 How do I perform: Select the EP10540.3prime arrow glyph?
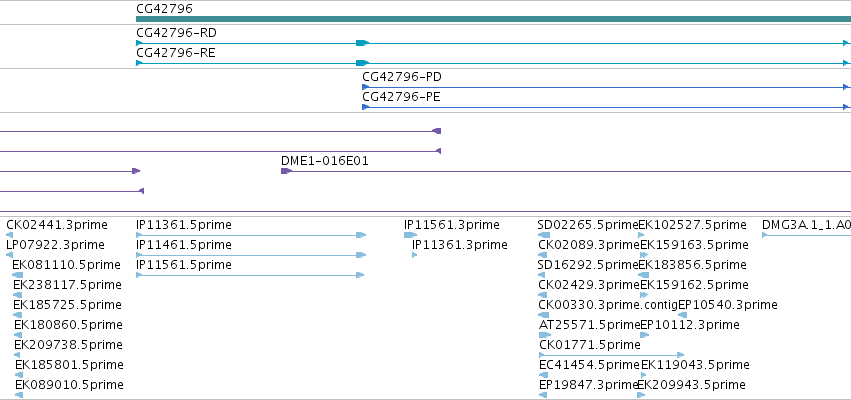[683, 315]
